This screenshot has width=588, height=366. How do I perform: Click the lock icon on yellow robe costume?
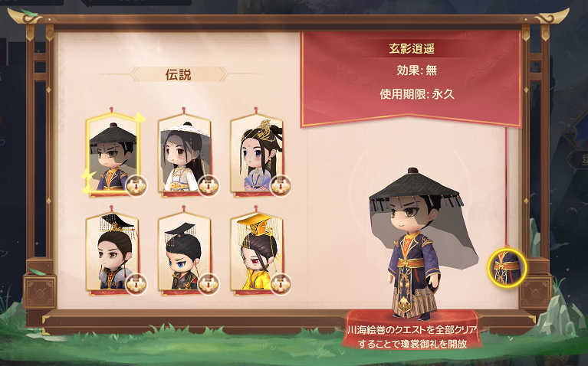(x=281, y=284)
